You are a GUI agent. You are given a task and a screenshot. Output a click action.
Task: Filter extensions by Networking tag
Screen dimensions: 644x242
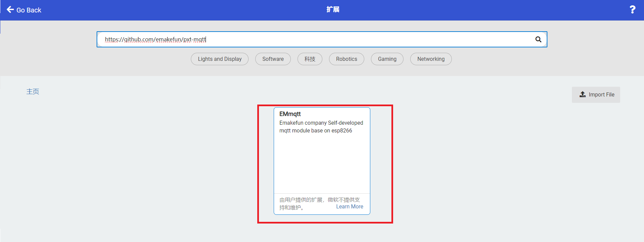click(431, 59)
